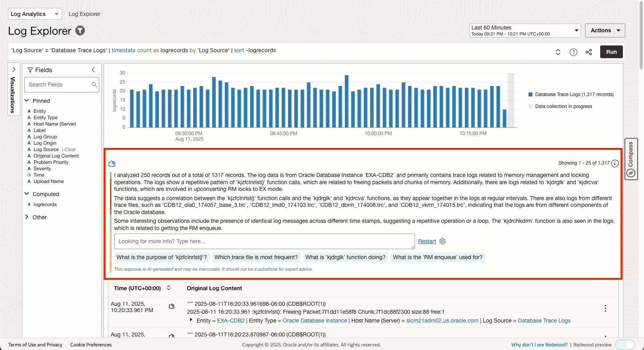Image resolution: width=644 pixels, height=350 pixels.
Task: Click the Database Trace Logs link in first record
Action: click(544, 321)
